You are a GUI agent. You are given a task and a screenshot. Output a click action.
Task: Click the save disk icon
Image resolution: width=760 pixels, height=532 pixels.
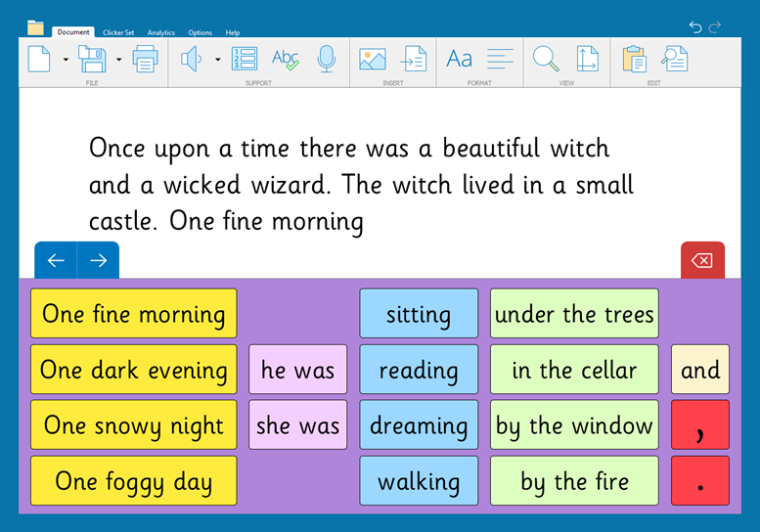pos(93,60)
